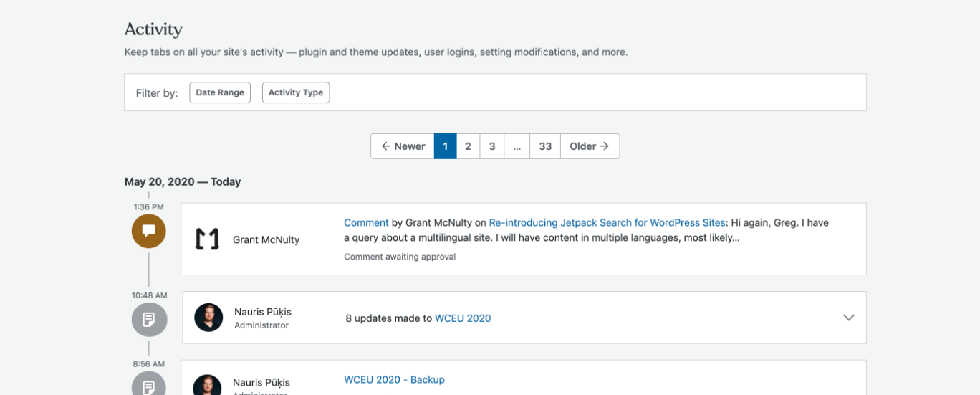
Task: Select page 2 in pagination
Action: coord(468,146)
